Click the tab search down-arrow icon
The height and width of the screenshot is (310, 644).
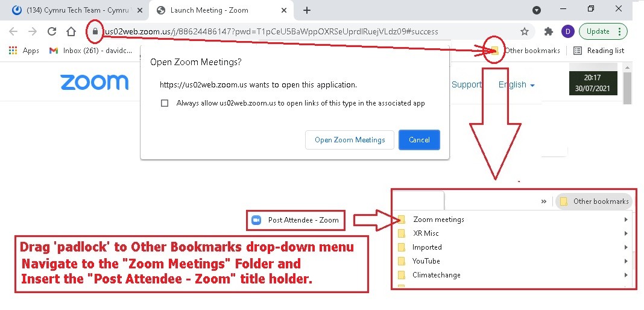537,11
